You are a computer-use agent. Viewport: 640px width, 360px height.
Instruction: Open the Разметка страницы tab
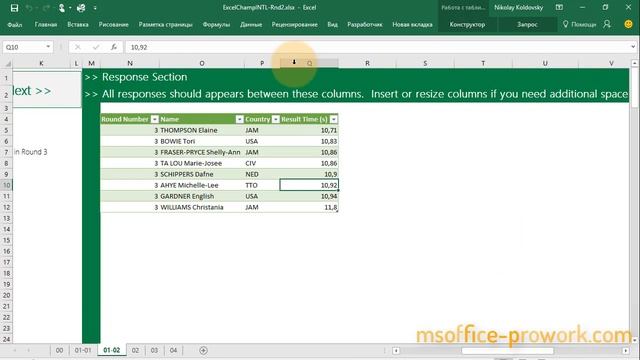[165, 24]
